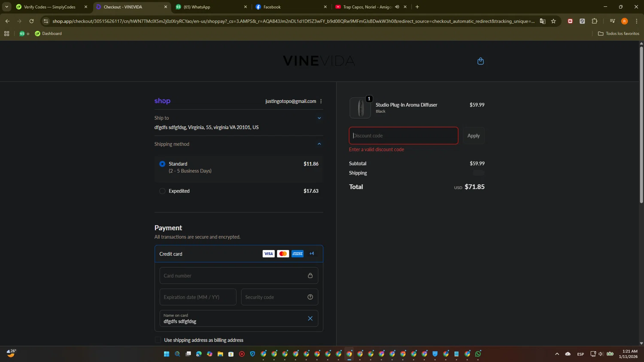Show the +4 additional card types
644x362 pixels.
312,253
